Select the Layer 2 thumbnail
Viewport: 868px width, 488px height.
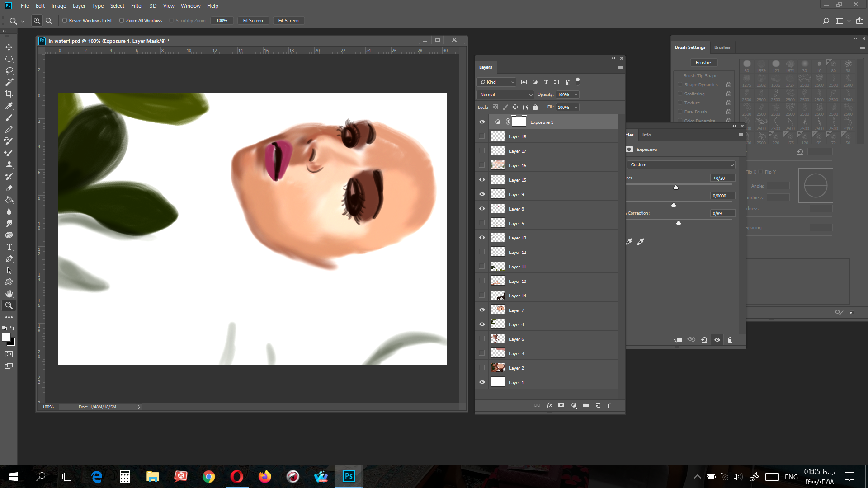[x=498, y=368]
